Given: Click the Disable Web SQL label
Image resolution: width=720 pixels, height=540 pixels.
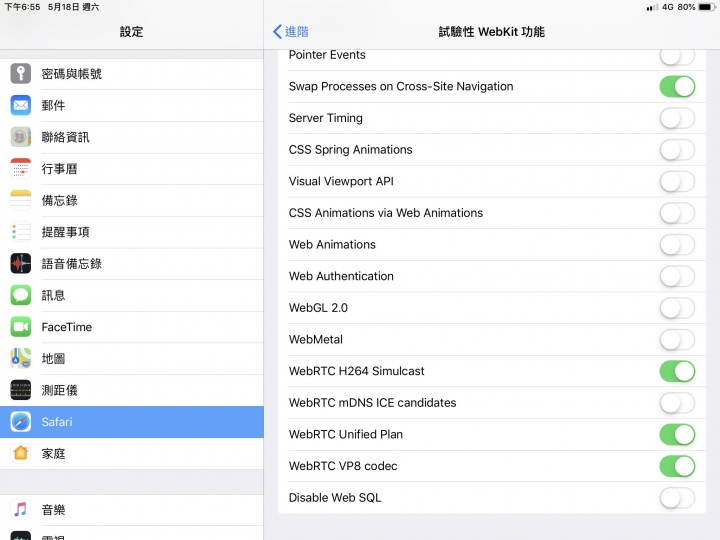Looking at the screenshot, I should [x=335, y=498].
